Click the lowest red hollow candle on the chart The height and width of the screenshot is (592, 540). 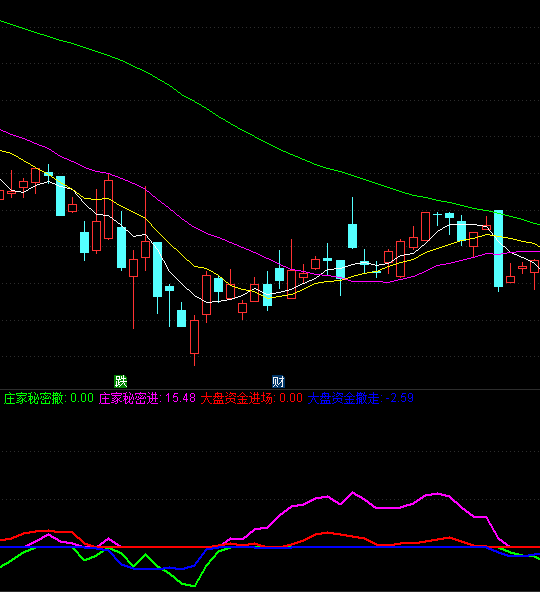pos(194,337)
